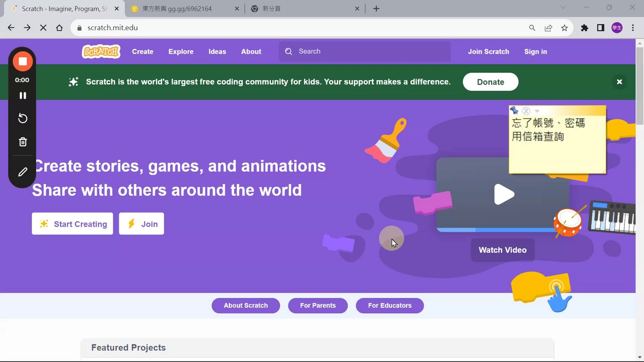Click the zoom magnifier icon in address bar
Image resolution: width=644 pixels, height=362 pixels.
(x=532, y=28)
